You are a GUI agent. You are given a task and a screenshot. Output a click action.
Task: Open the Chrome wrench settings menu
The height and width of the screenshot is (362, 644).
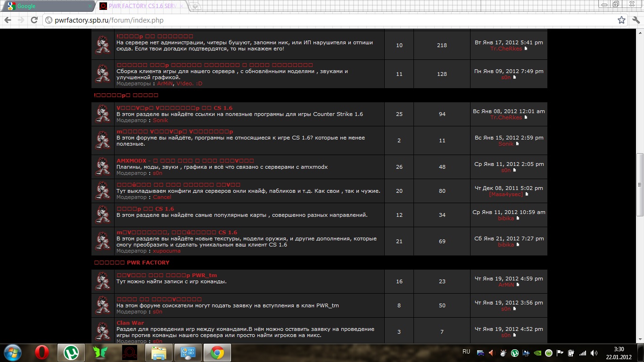coord(636,20)
